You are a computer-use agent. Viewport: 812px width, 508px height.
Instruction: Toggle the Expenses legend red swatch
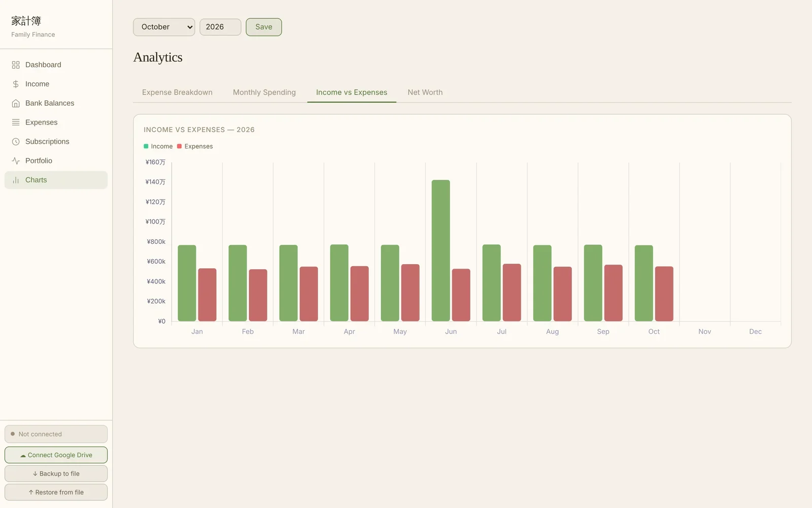[179, 146]
